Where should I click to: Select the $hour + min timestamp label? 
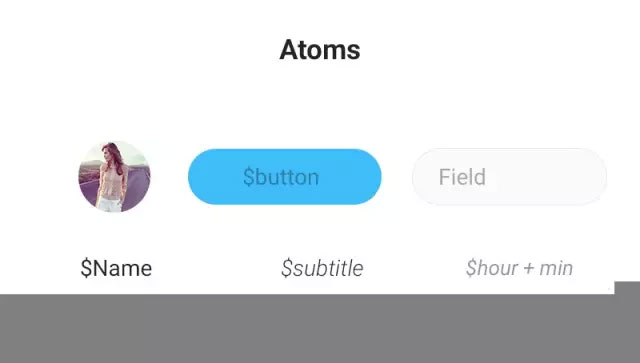coord(519,268)
